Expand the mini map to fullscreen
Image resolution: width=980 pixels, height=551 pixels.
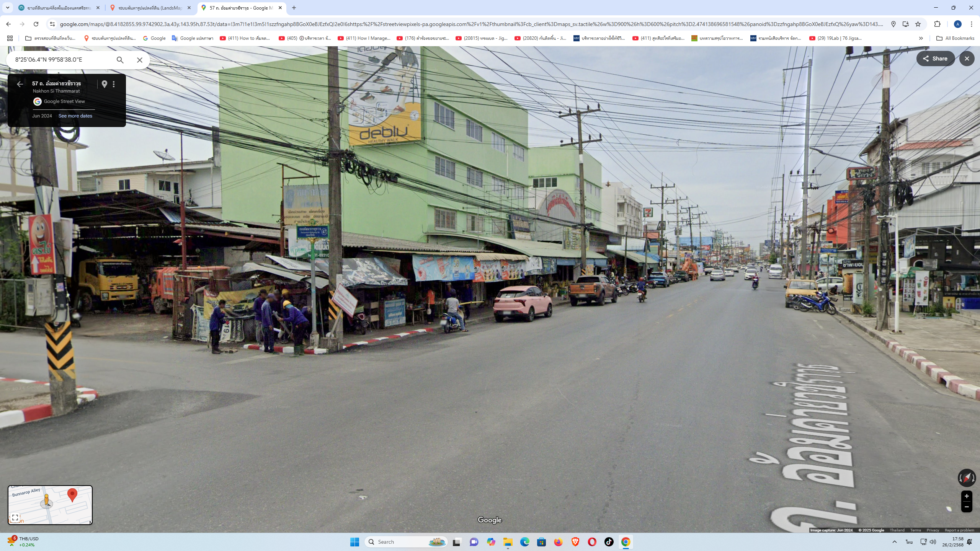(x=15, y=517)
